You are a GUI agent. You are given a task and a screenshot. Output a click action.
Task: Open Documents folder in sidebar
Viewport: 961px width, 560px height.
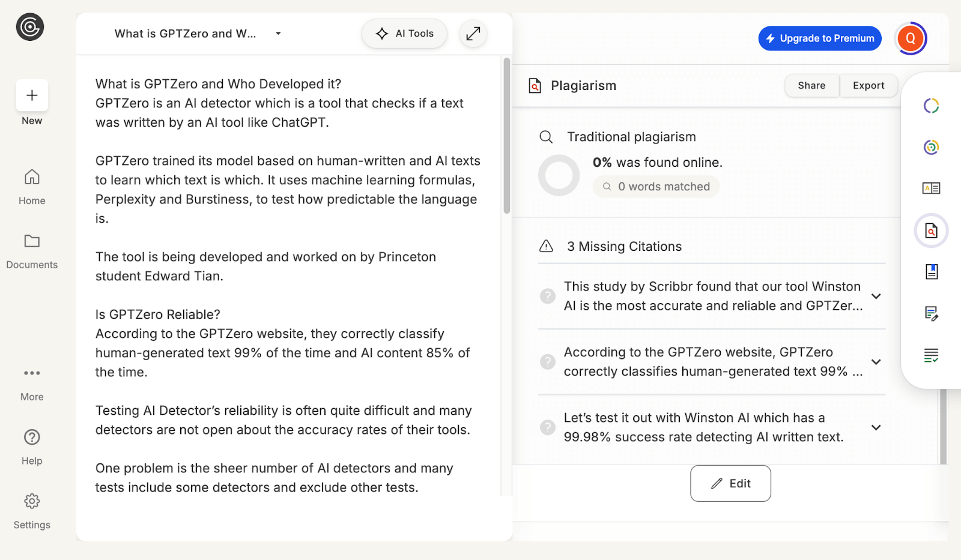[32, 251]
